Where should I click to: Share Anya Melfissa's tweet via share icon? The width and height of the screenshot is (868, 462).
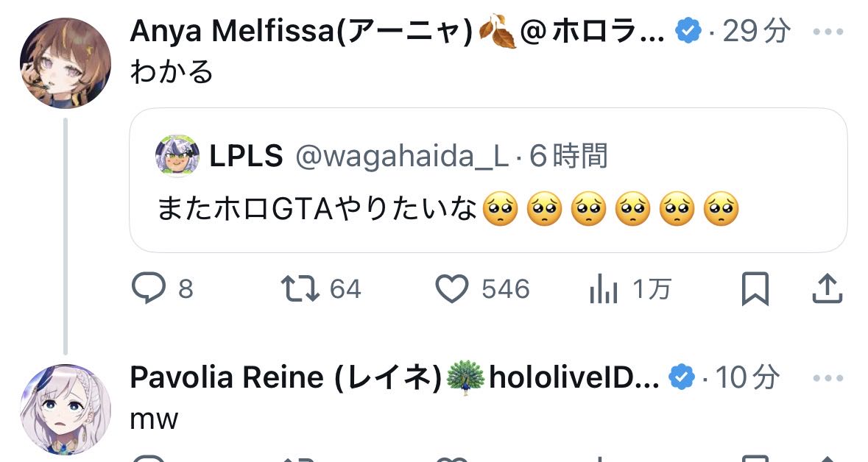827,288
